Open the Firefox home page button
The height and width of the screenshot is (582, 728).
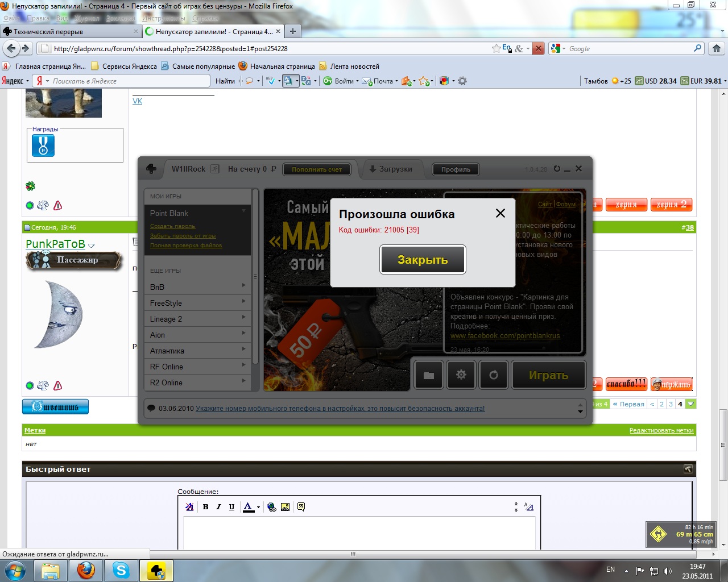[x=717, y=48]
